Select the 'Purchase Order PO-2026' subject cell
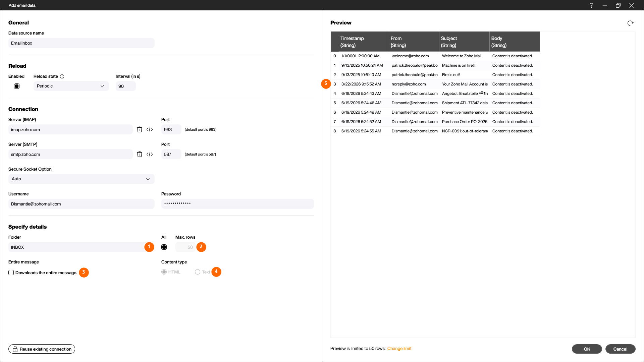Screen dimensions: 644x362 tap(464, 122)
